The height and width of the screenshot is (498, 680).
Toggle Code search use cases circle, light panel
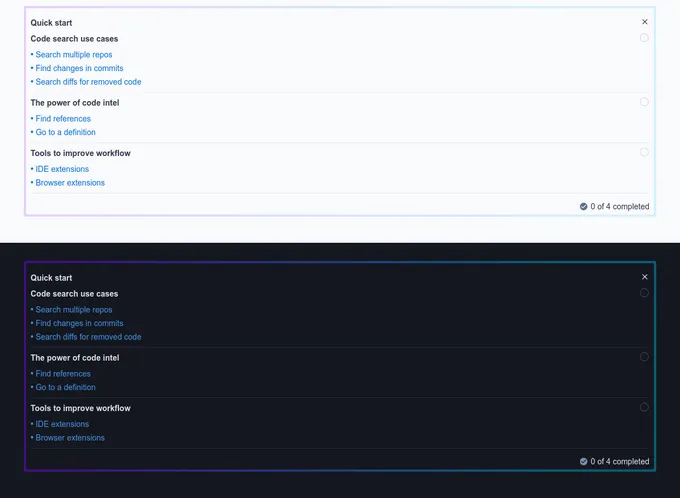[644, 38]
